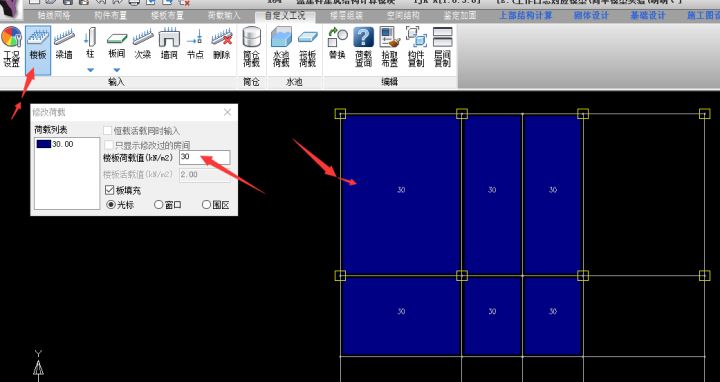Switch to the 轴线网格 tab

pos(54,16)
